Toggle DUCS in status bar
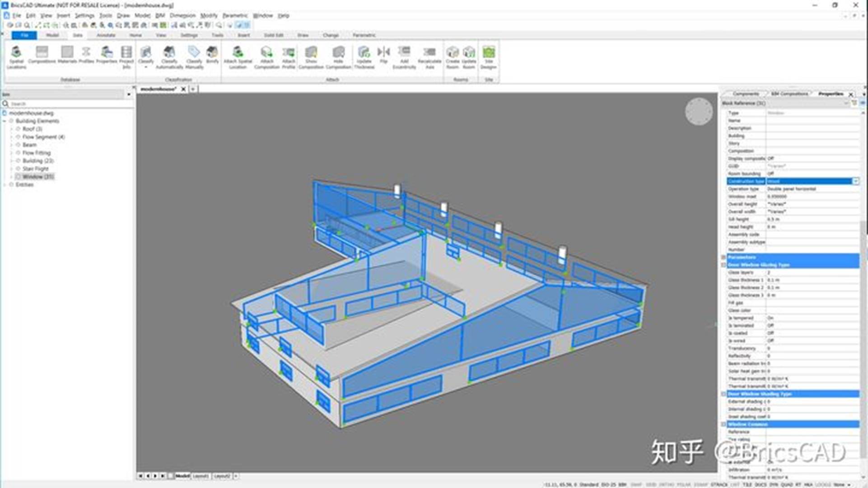The image size is (868, 488). [761, 485]
